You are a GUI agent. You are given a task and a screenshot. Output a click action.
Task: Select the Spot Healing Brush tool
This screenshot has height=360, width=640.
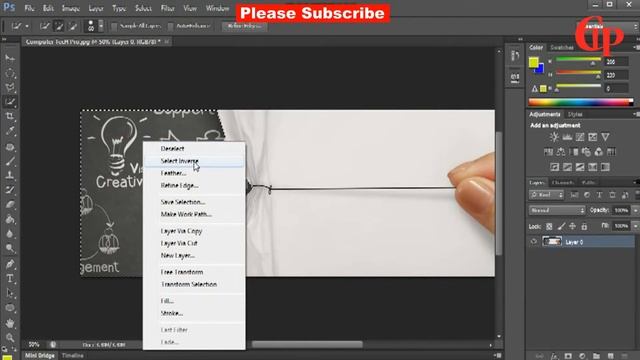click(x=10, y=147)
